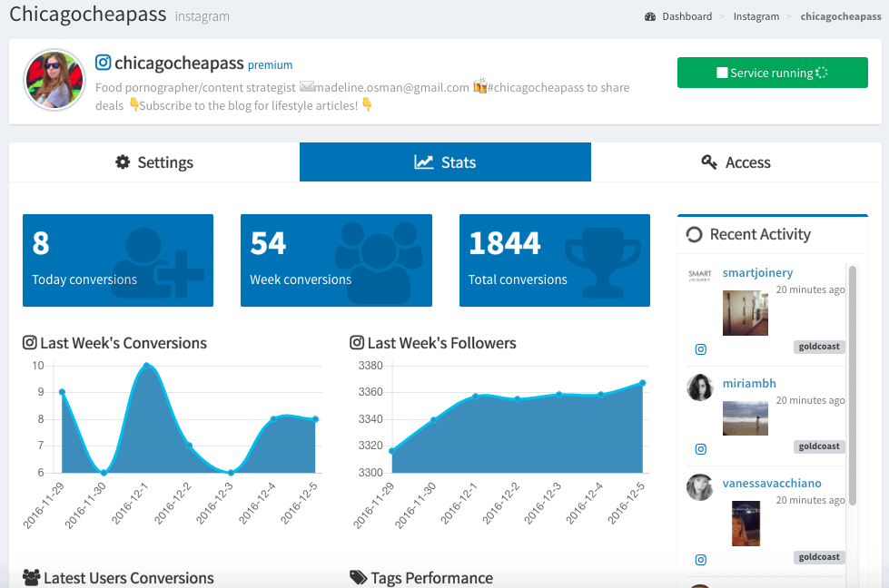The height and width of the screenshot is (588, 889).
Task: Click Instagram icon beside Last Week's Conversions
Action: click(29, 343)
